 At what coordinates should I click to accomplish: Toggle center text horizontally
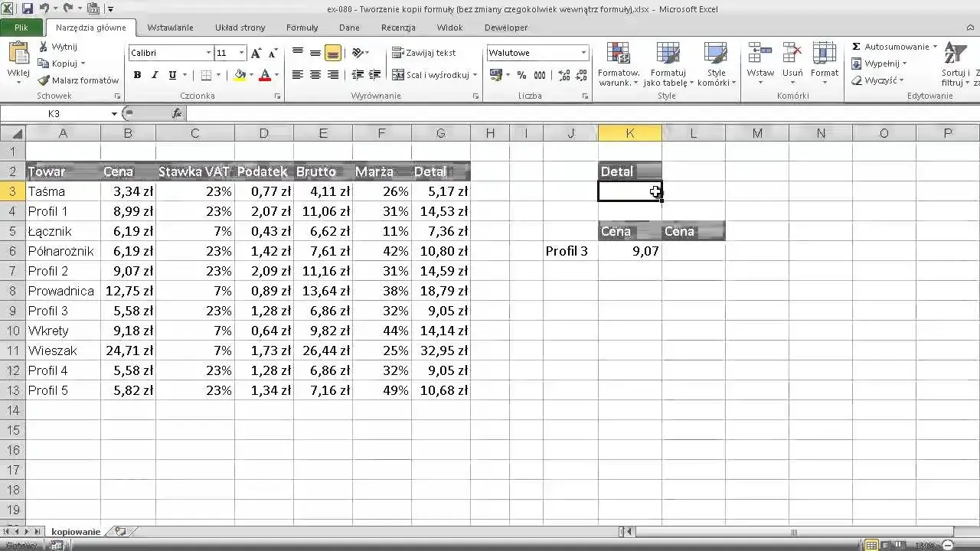pyautogui.click(x=315, y=75)
